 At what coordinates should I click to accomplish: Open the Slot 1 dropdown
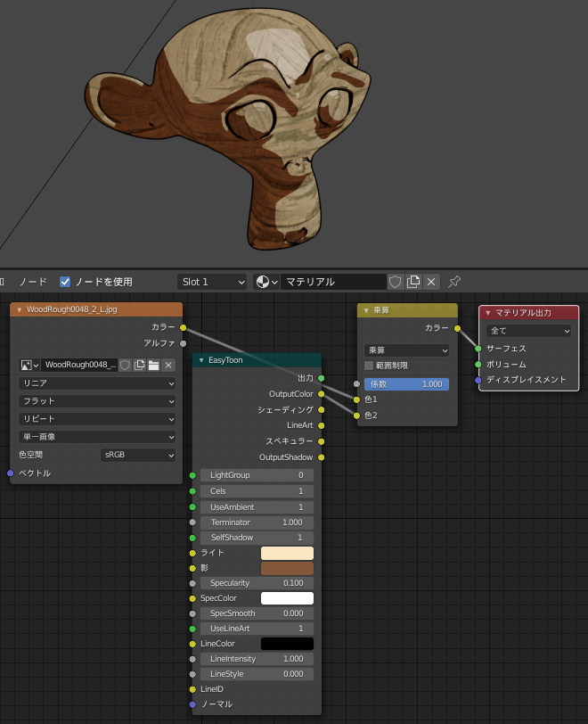(212, 282)
